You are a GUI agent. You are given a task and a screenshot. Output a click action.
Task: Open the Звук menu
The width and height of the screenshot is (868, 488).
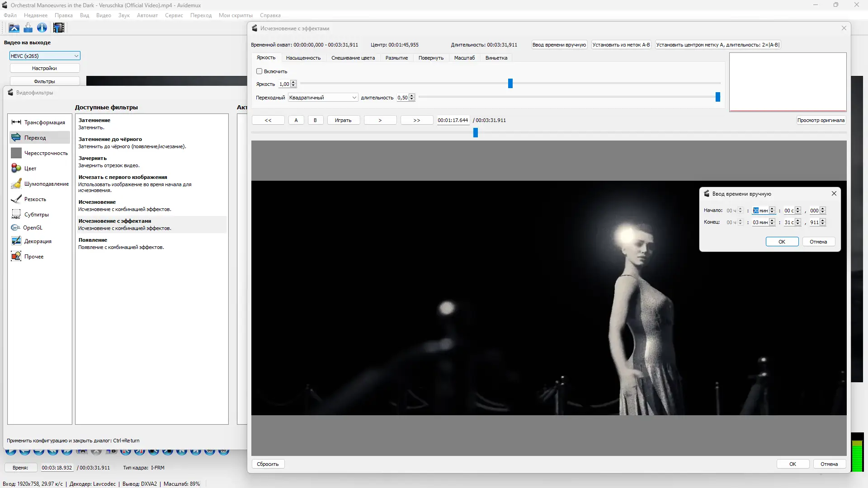[x=124, y=15]
